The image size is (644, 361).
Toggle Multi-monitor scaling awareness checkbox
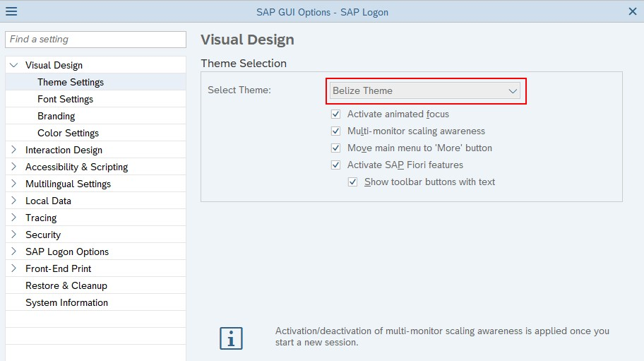point(335,131)
